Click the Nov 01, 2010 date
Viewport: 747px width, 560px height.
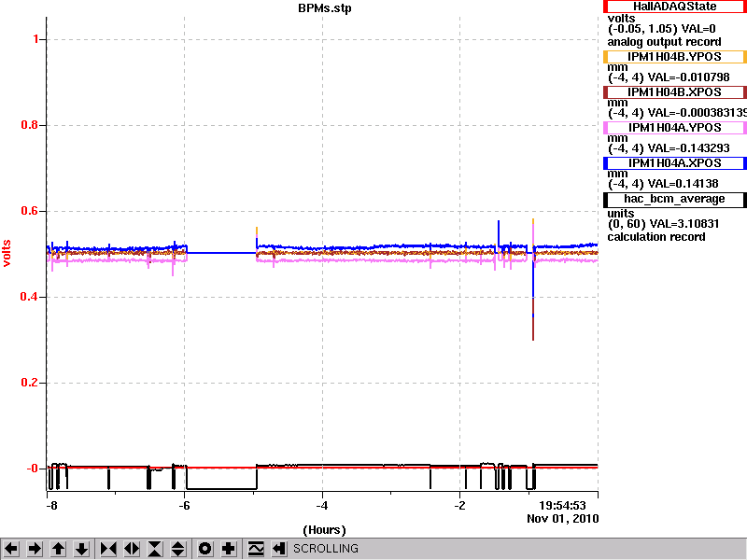coord(563,519)
